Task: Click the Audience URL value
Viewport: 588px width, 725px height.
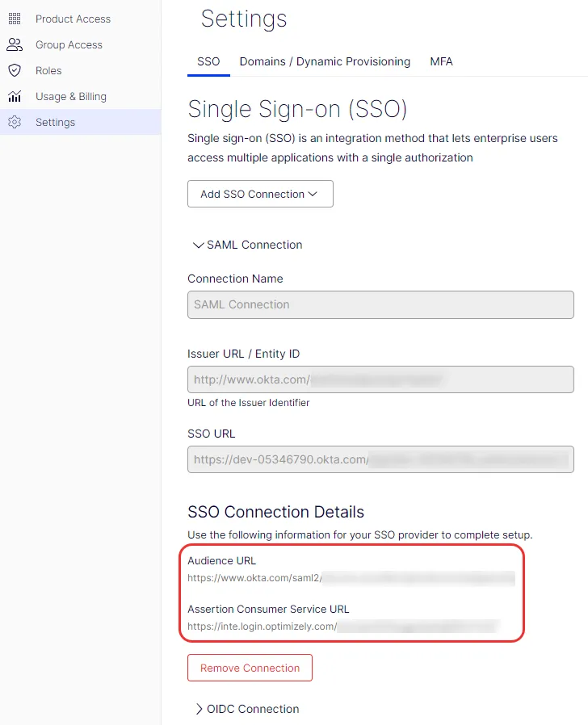Action: [x=351, y=578]
